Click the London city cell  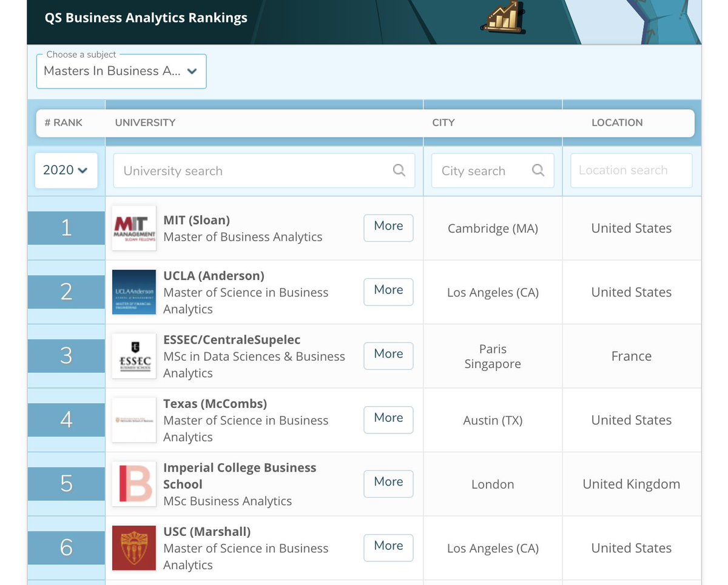(x=493, y=484)
